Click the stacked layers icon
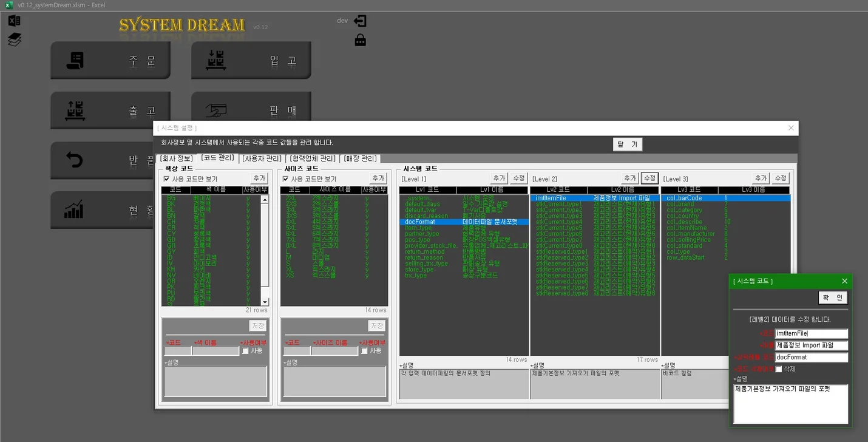 click(x=15, y=40)
